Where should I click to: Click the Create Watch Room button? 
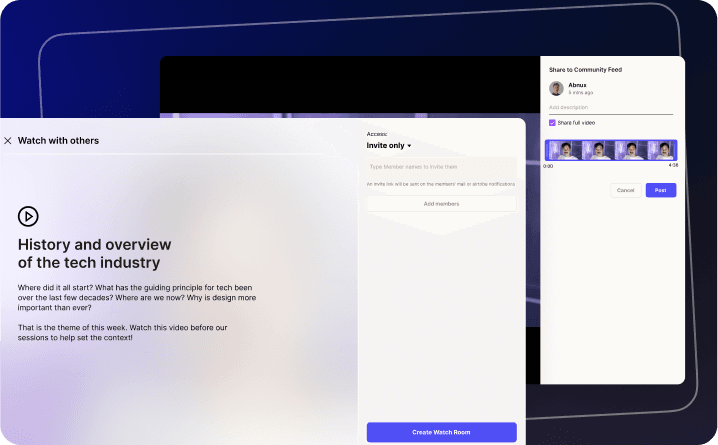click(x=441, y=432)
